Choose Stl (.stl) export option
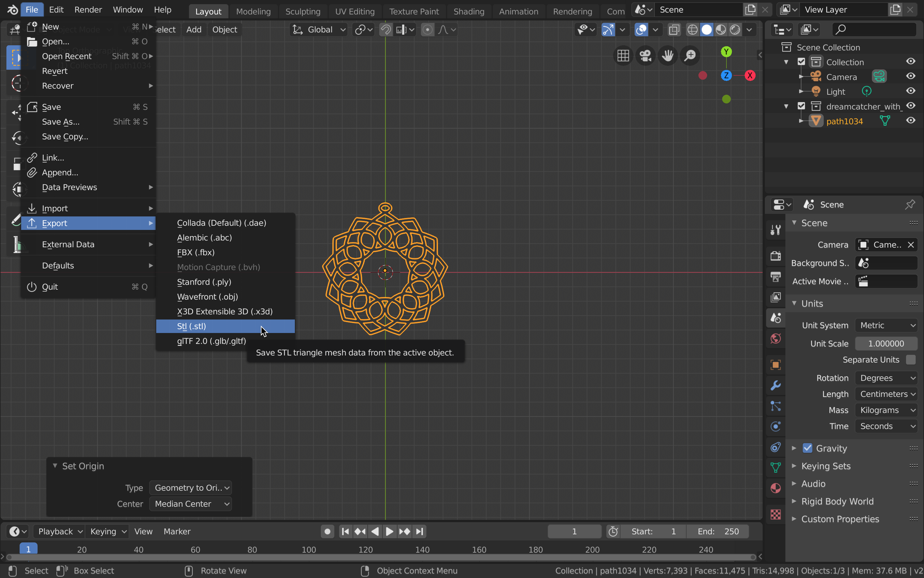The width and height of the screenshot is (924, 578). point(225,326)
